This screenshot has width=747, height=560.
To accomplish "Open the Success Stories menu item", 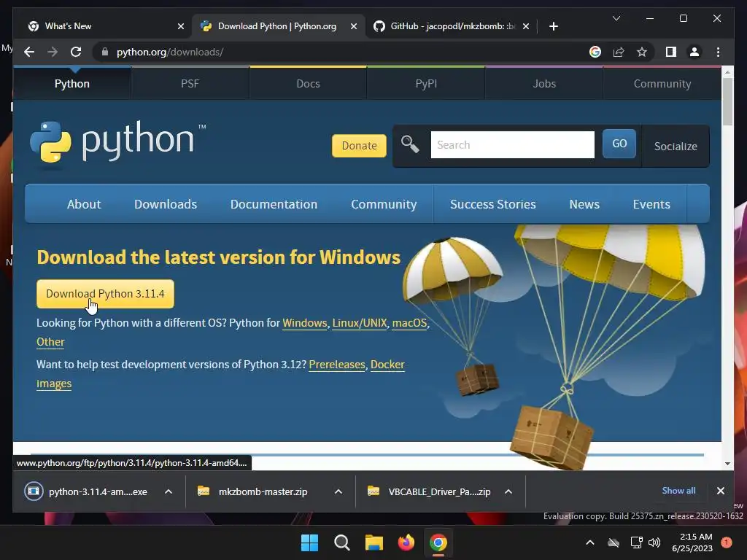I will point(493,204).
